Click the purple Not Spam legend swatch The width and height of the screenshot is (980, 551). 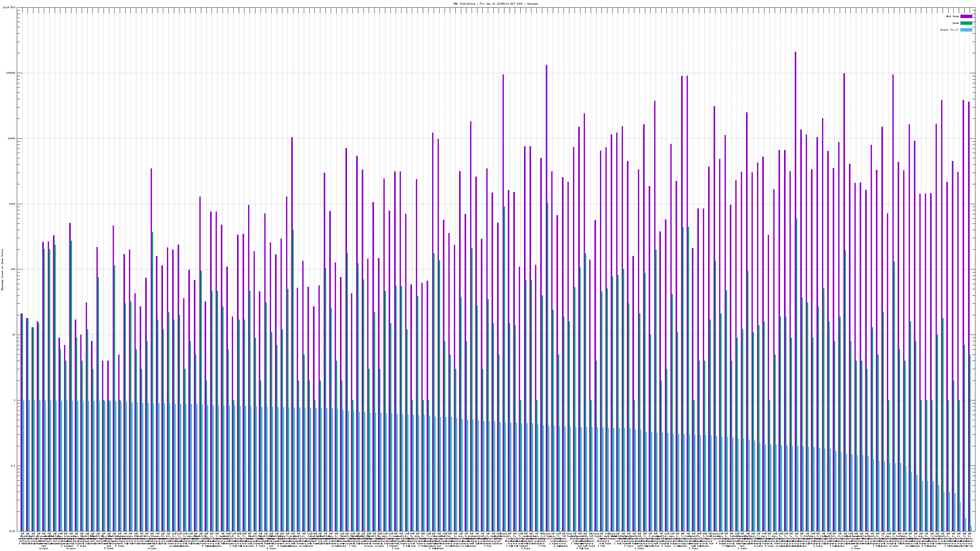[966, 16]
